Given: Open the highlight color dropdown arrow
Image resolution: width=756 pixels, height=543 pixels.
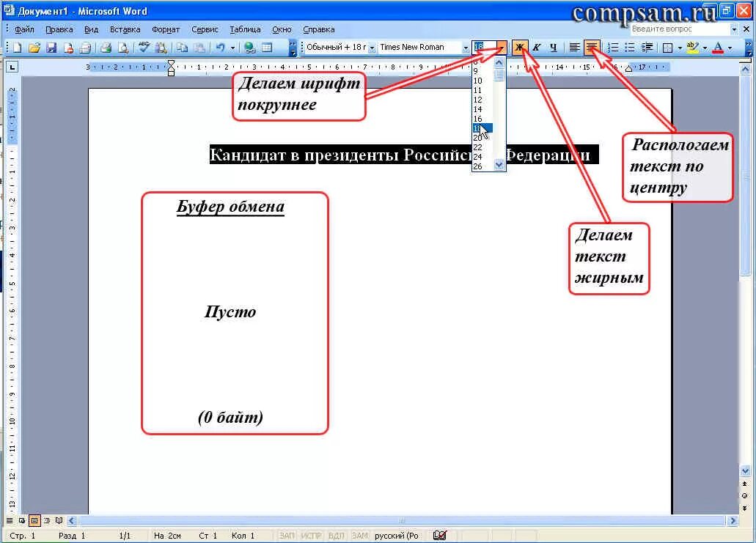Looking at the screenshot, I should coord(705,47).
